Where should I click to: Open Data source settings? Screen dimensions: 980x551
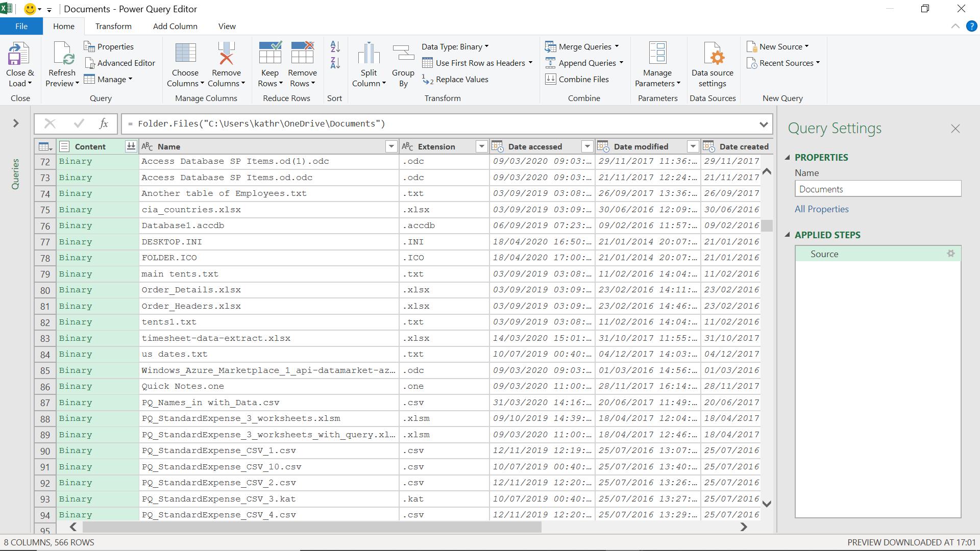(713, 64)
